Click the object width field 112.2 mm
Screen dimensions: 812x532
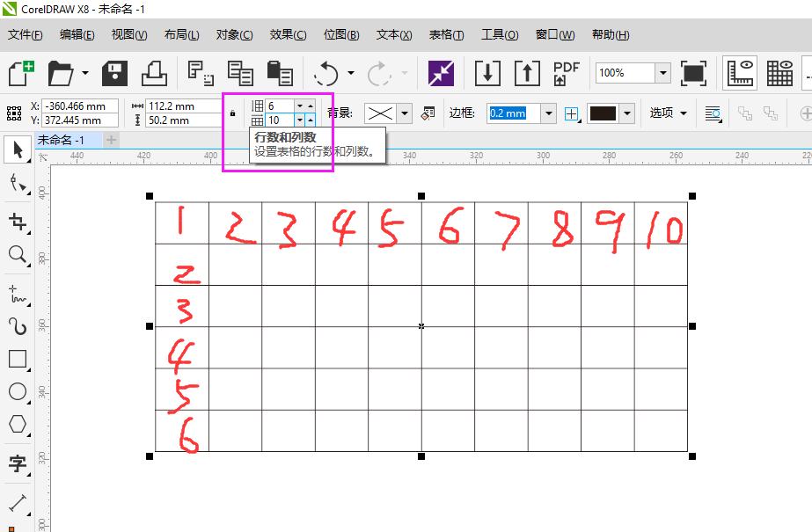(183, 106)
